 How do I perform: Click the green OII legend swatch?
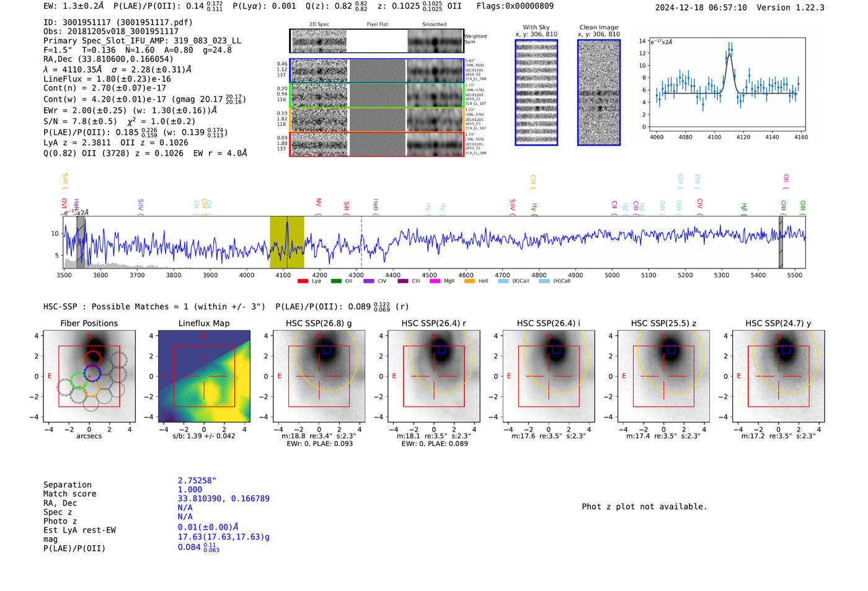pos(336,281)
